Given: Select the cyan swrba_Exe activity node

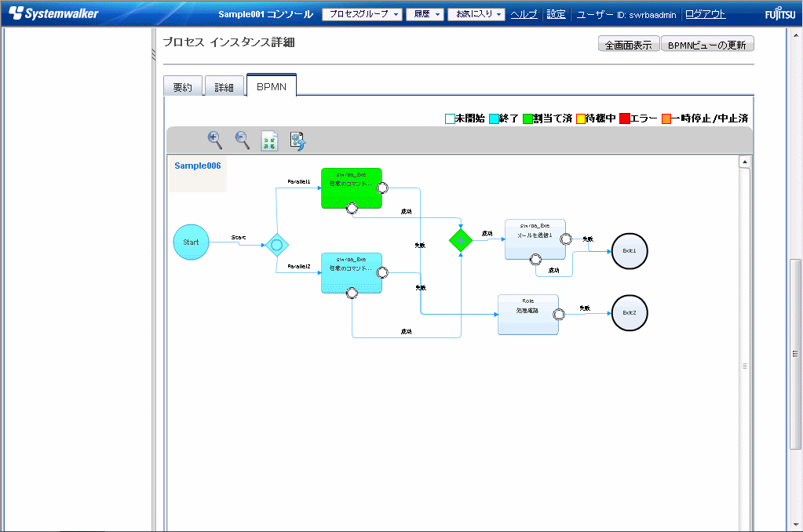Looking at the screenshot, I should tap(352, 273).
